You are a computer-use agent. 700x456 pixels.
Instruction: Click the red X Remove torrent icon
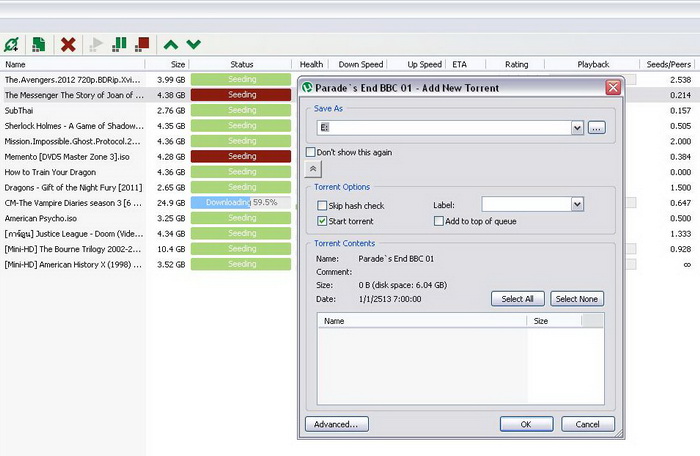(x=68, y=45)
